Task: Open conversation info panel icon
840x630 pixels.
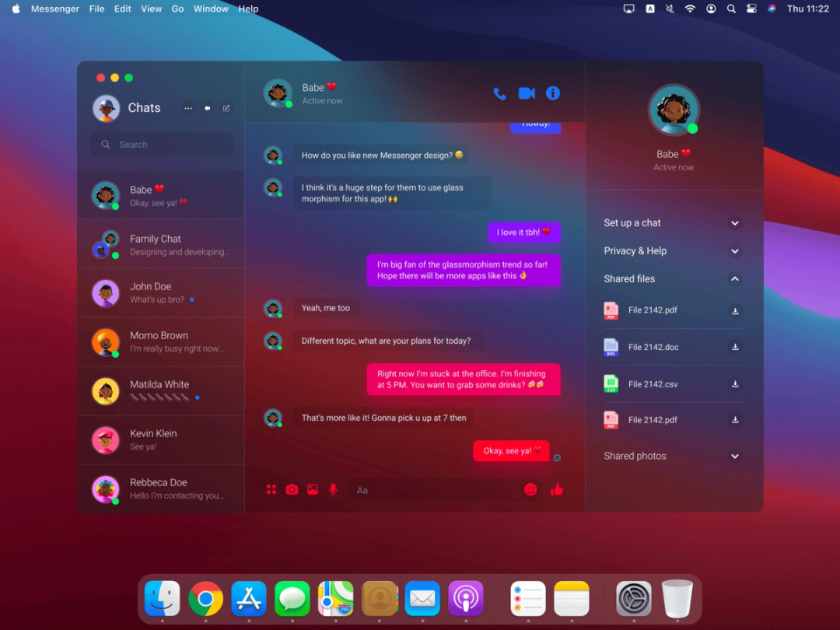Action: pyautogui.click(x=553, y=93)
